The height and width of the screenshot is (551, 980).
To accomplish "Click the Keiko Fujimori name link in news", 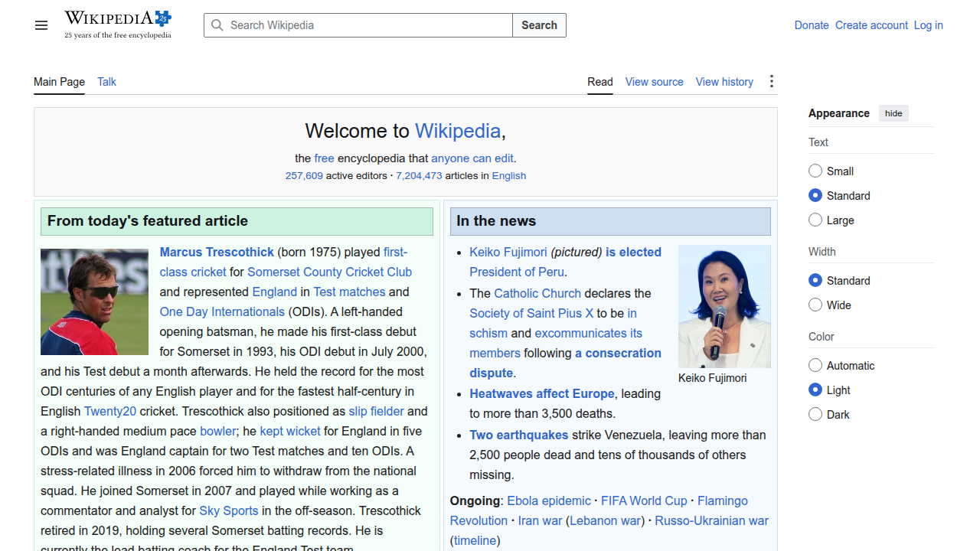I will click(508, 252).
